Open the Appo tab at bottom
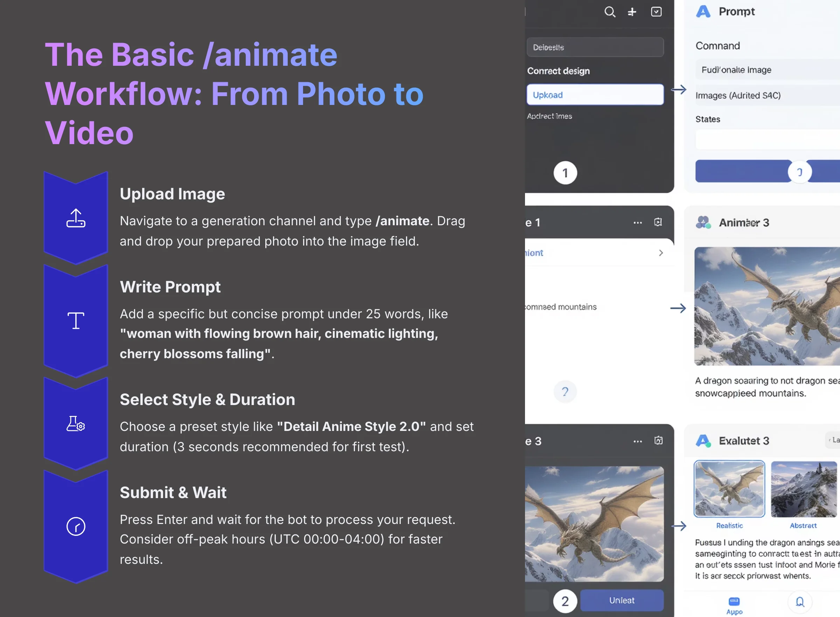Screen dimensions: 840x617 coord(734,605)
